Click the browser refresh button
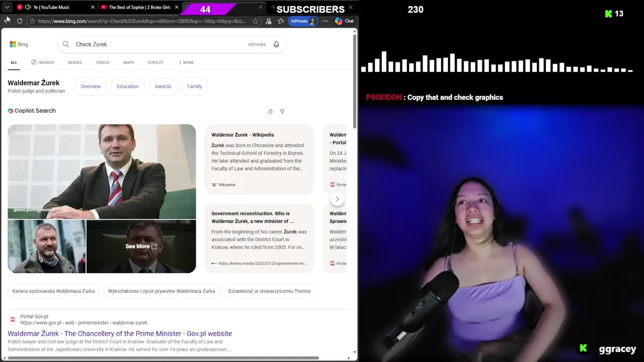This screenshot has width=644, height=362. (x=20, y=21)
